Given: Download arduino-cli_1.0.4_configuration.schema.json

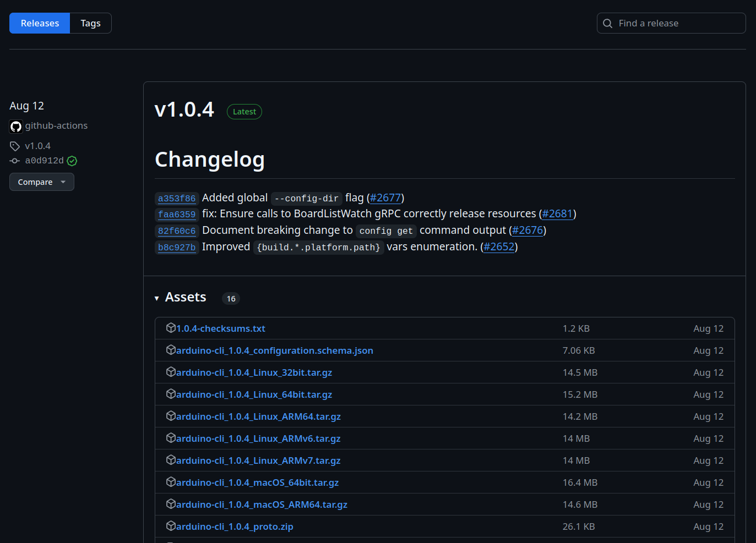Looking at the screenshot, I should pyautogui.click(x=275, y=350).
